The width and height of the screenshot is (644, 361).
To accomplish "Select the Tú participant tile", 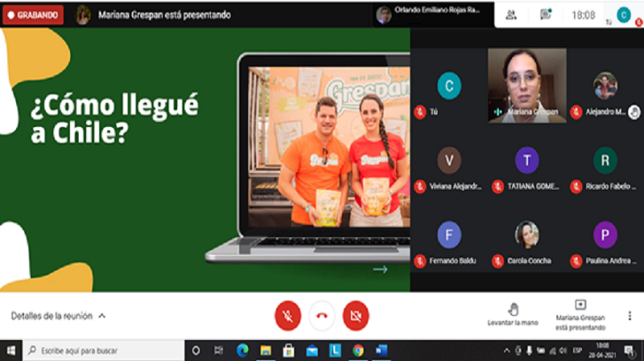I will (449, 85).
